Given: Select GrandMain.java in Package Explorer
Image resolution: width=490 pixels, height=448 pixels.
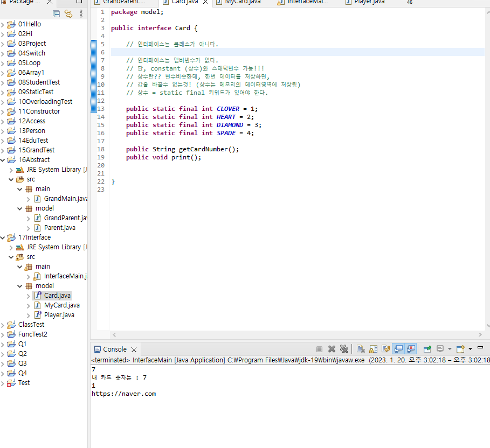Looking at the screenshot, I should tap(66, 199).
